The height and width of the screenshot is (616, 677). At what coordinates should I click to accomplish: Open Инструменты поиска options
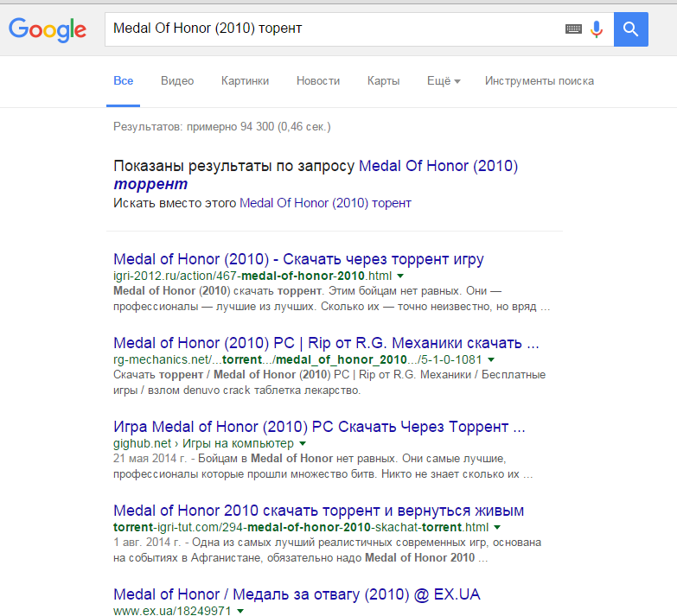tap(540, 80)
